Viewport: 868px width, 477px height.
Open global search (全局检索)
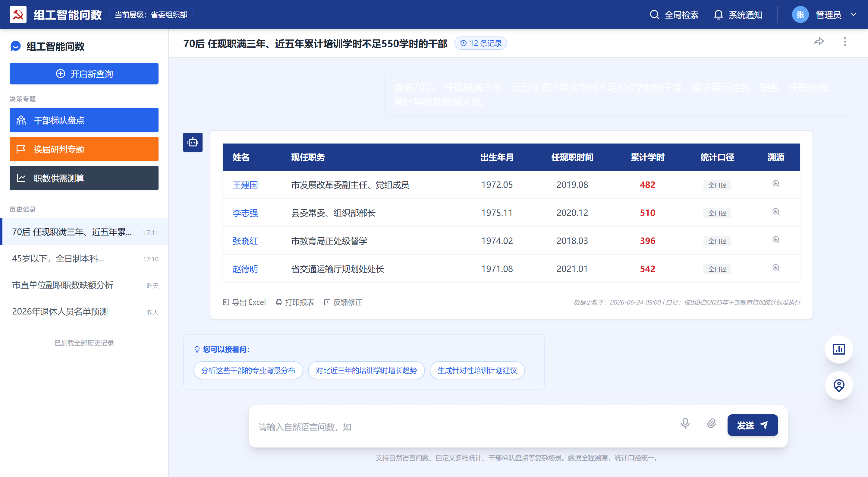click(674, 15)
